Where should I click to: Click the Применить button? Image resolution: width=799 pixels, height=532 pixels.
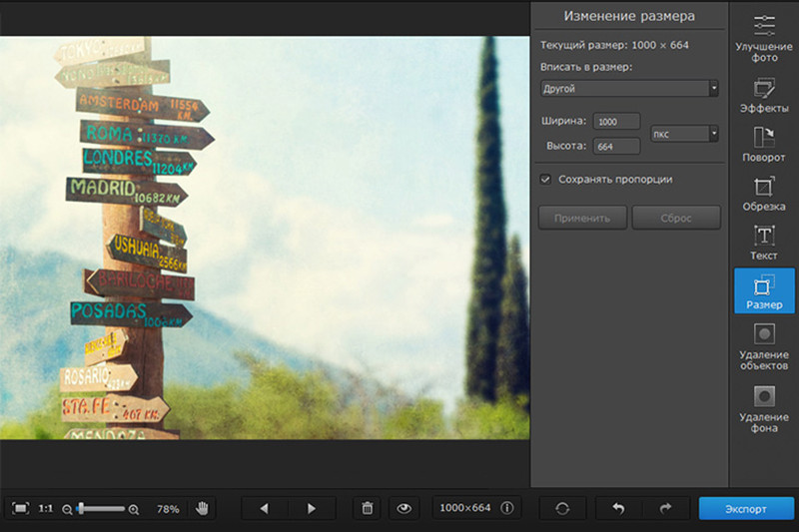[582, 218]
